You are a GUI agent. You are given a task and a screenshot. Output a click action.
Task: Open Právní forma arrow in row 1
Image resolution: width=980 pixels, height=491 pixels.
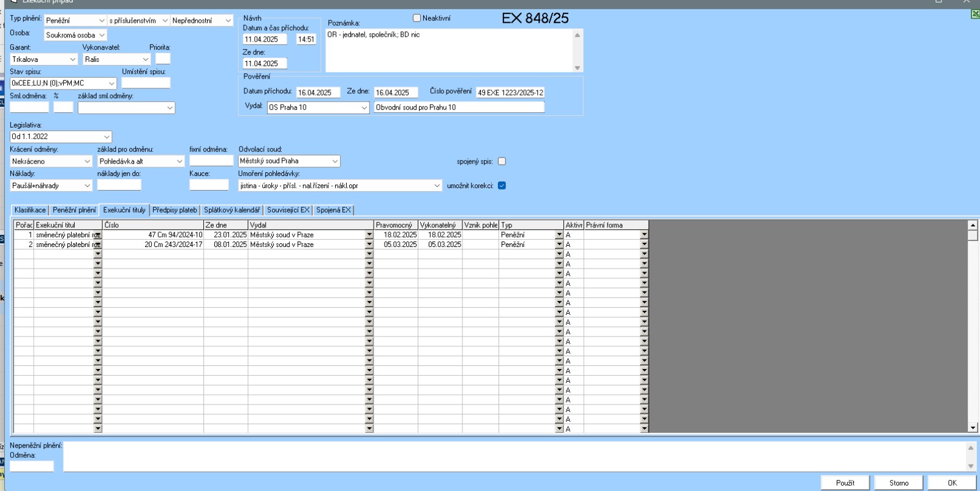tap(644, 235)
